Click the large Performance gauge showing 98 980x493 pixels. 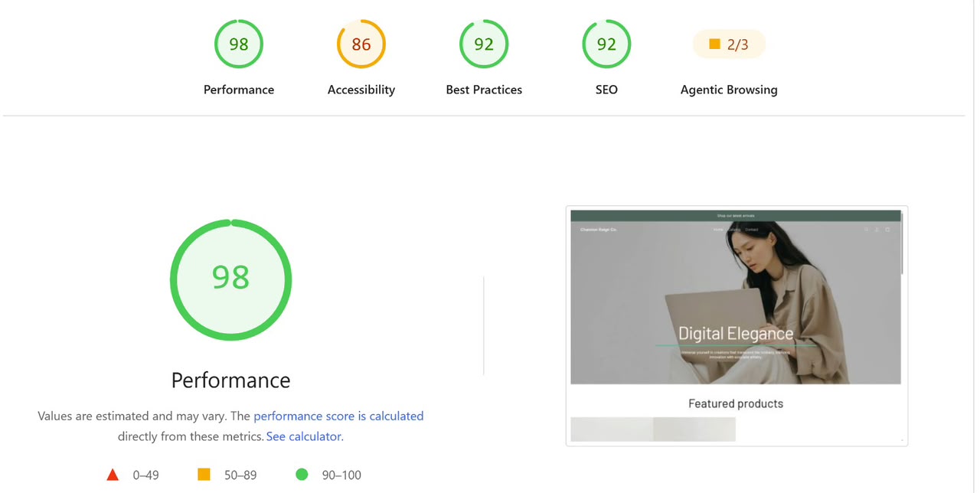coord(230,280)
